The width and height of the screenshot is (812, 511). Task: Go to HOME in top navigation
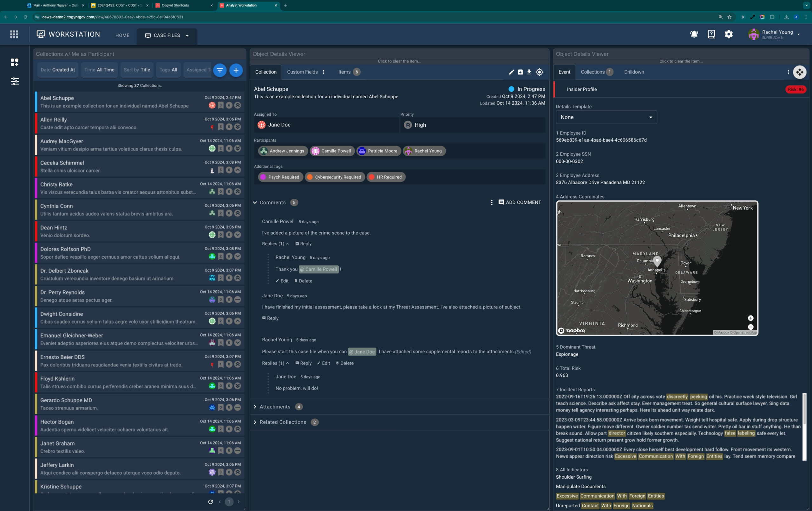point(122,36)
